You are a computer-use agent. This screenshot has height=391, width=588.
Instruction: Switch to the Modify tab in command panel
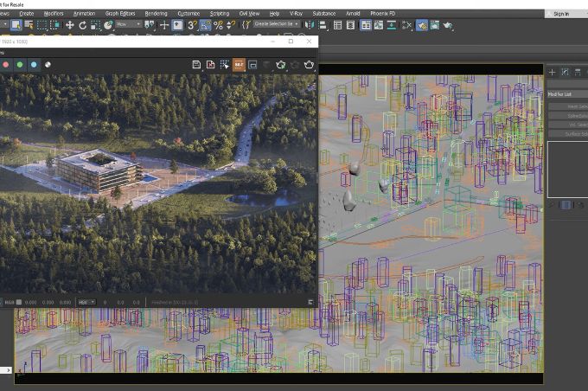(565, 72)
